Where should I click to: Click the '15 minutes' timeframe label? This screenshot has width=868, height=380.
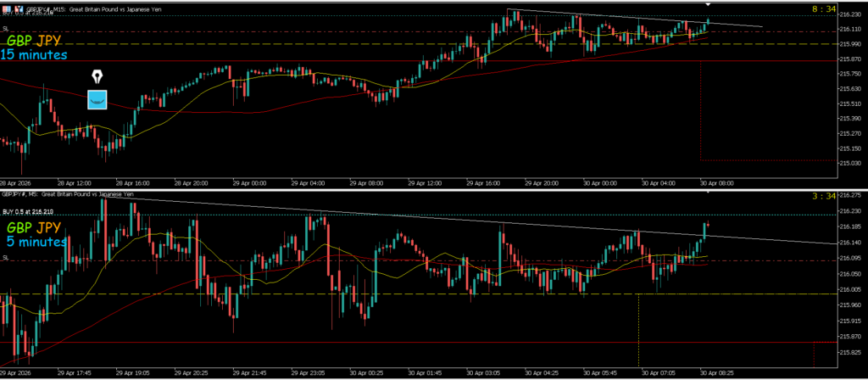[x=34, y=54]
